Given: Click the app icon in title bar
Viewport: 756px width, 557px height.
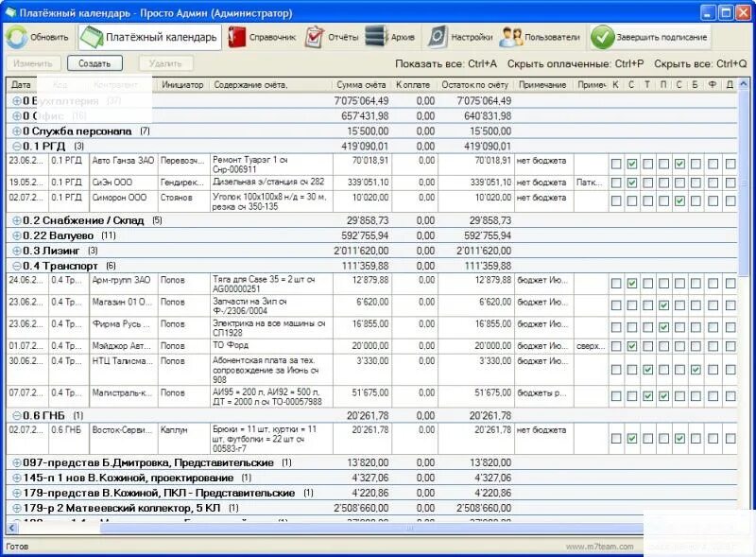Looking at the screenshot, I should click(10, 12).
